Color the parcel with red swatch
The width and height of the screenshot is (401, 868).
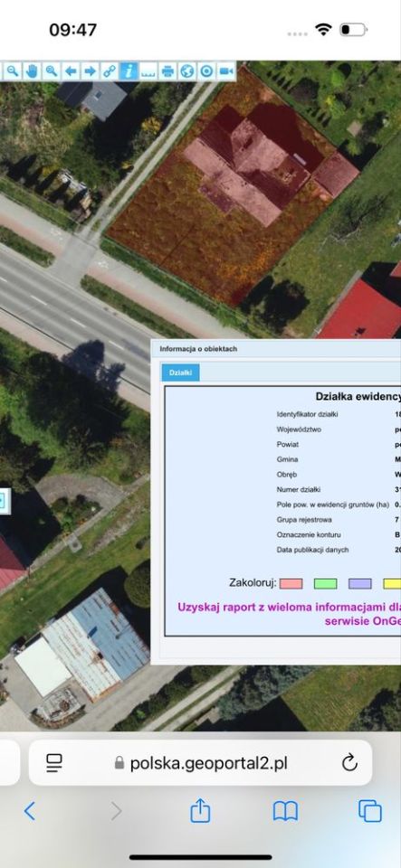pyautogui.click(x=291, y=583)
